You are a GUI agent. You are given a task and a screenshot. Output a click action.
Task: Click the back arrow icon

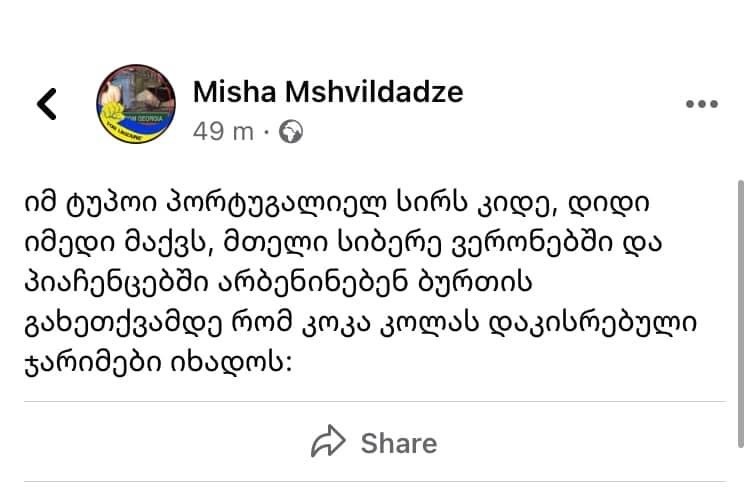tap(46, 103)
